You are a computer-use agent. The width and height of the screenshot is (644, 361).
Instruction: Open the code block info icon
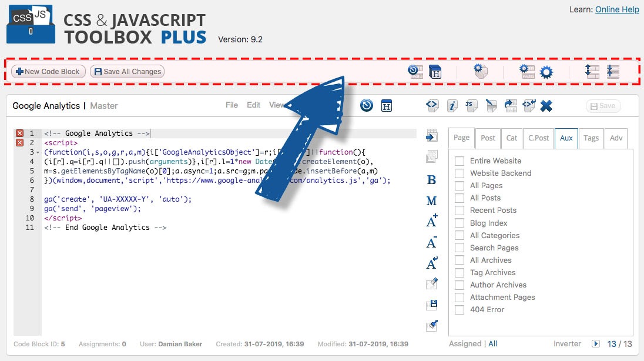coord(452,106)
